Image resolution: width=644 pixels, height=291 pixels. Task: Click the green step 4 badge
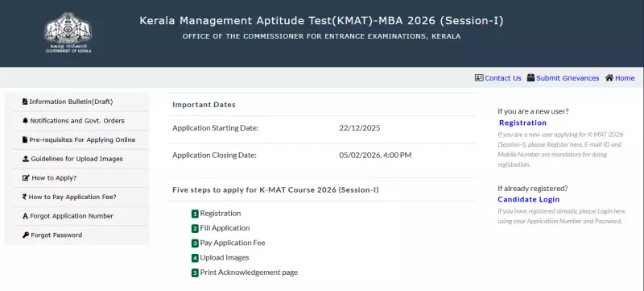coord(195,258)
